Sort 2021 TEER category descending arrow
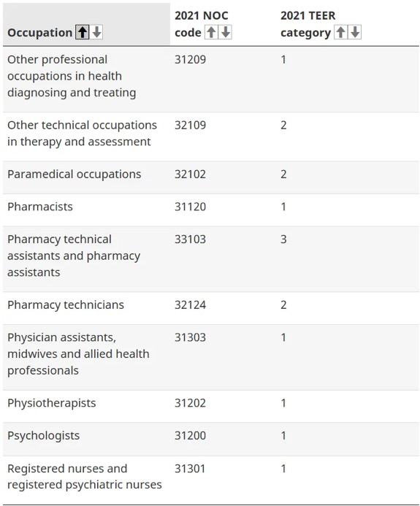 pyautogui.click(x=355, y=32)
